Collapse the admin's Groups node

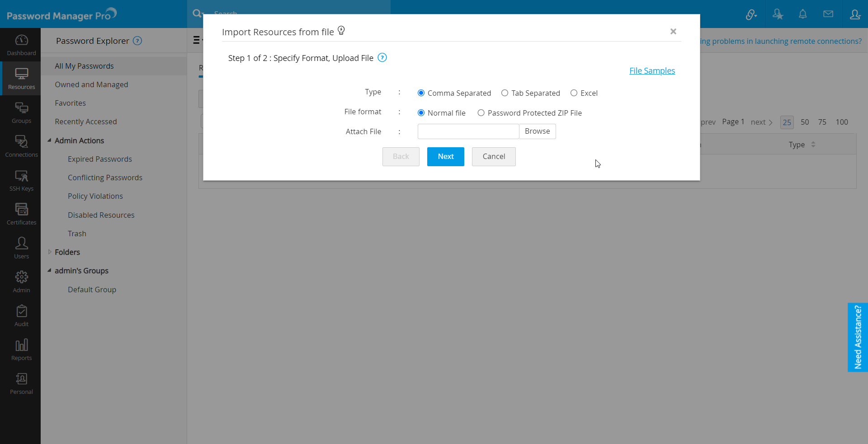tap(49, 271)
